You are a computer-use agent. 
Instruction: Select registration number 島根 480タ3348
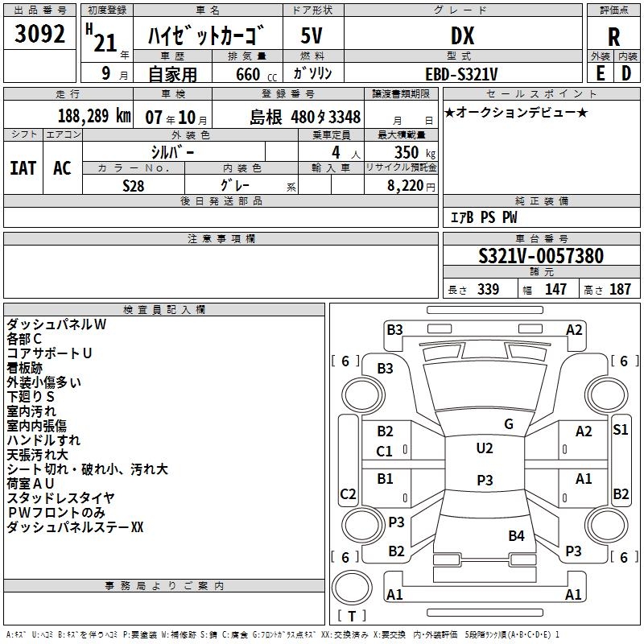[x=305, y=117]
